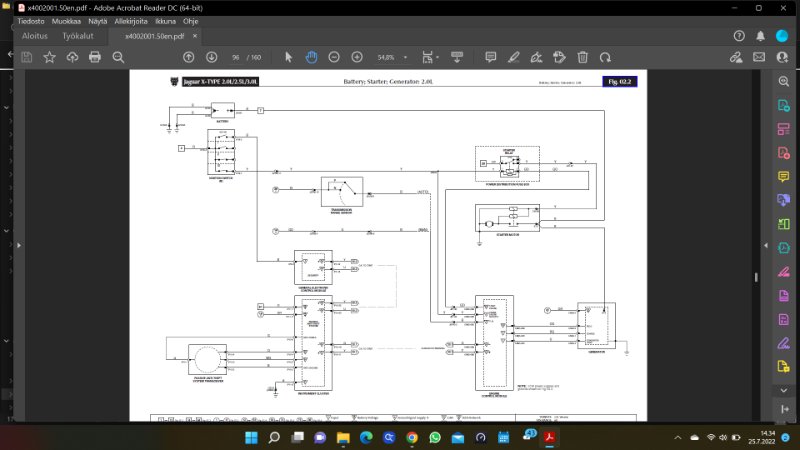The image size is (800, 450).
Task: Open File Explorer from the taskbar
Action: (x=343, y=437)
